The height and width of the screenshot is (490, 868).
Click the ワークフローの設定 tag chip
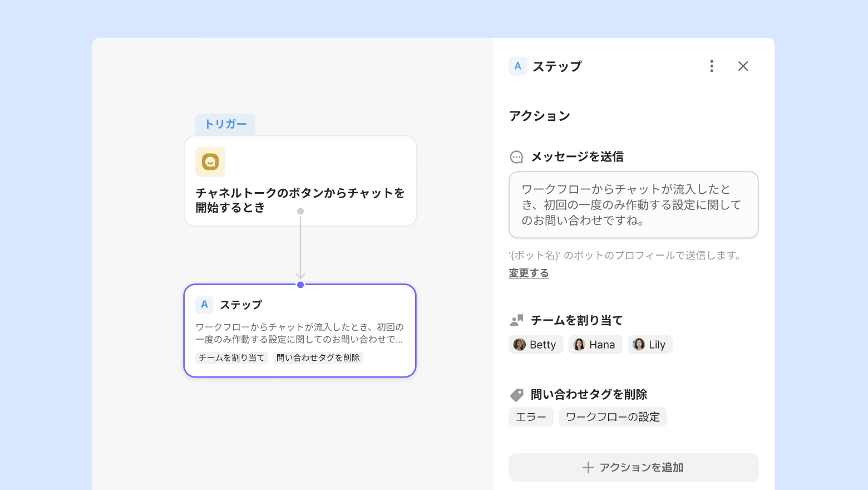click(x=613, y=417)
